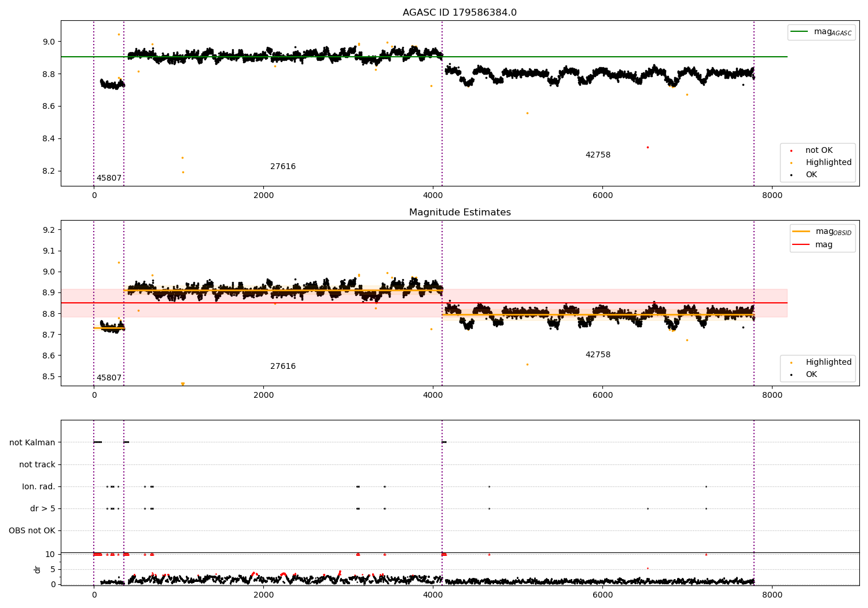Click red line sample beside "mag" legend entry
The image size is (868, 608).
pos(801,244)
